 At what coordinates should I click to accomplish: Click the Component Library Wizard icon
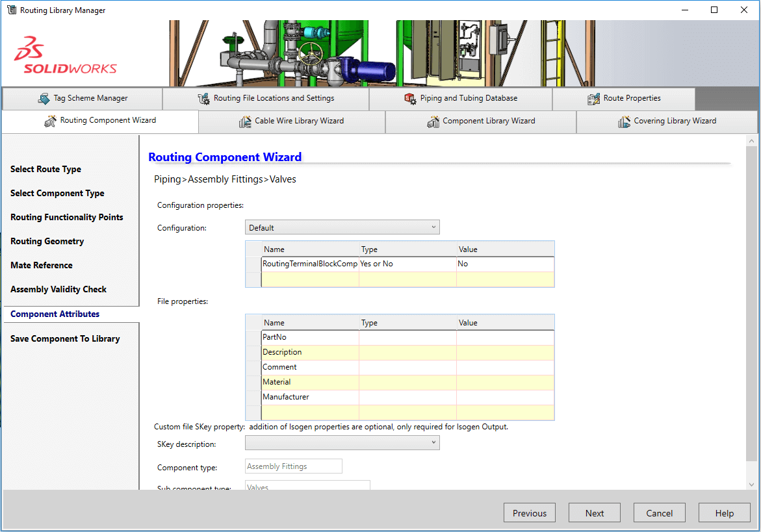click(434, 121)
